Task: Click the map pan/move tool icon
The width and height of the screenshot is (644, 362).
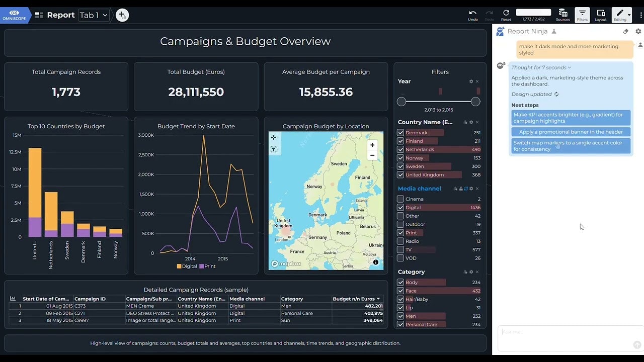Action: 274,137
